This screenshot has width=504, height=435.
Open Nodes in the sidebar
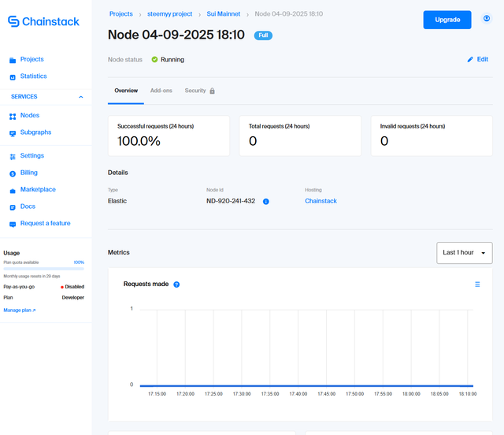coord(30,115)
